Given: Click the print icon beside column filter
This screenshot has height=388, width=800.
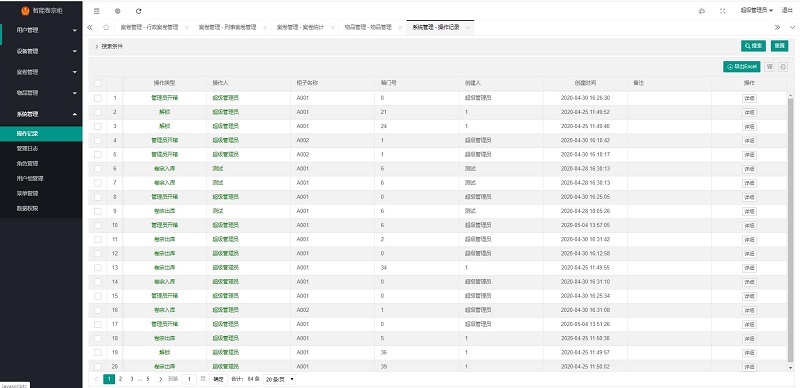Looking at the screenshot, I should (783, 67).
